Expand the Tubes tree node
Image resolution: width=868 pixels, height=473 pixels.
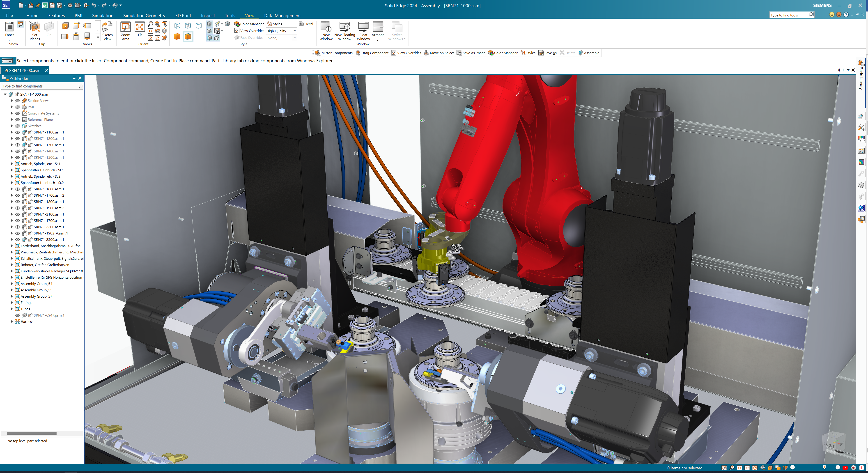(12, 309)
